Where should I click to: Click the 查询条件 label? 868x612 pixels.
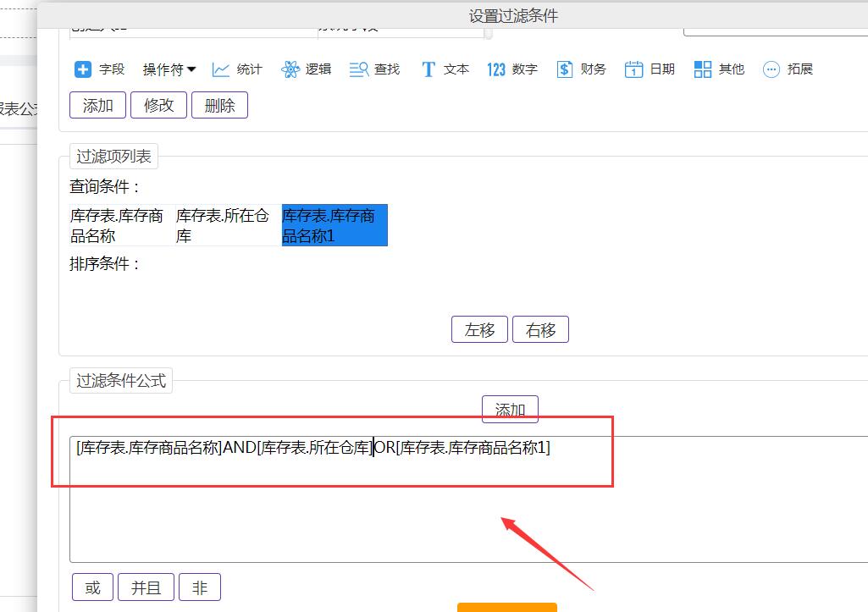105,186
